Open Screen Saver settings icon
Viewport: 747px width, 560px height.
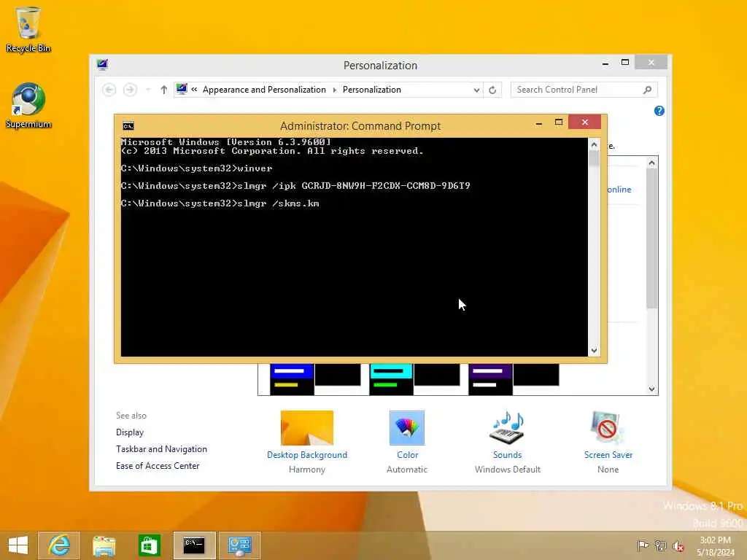pyautogui.click(x=608, y=427)
